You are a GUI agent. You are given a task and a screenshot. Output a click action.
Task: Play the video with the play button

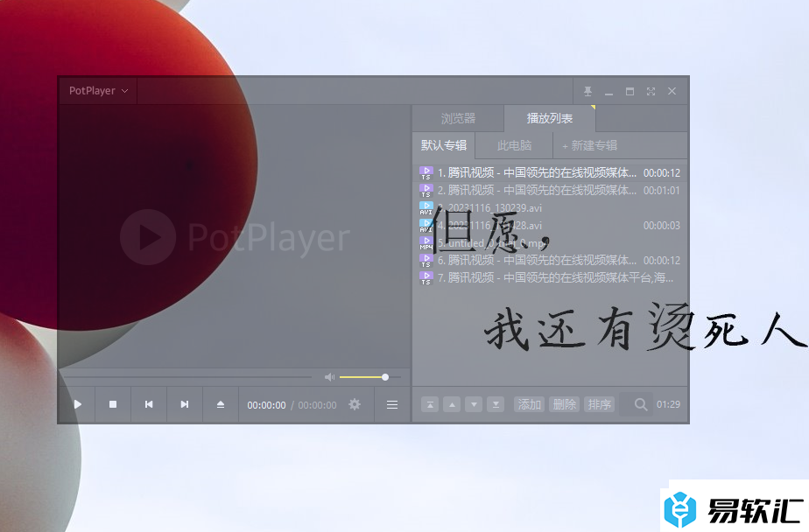click(77, 404)
